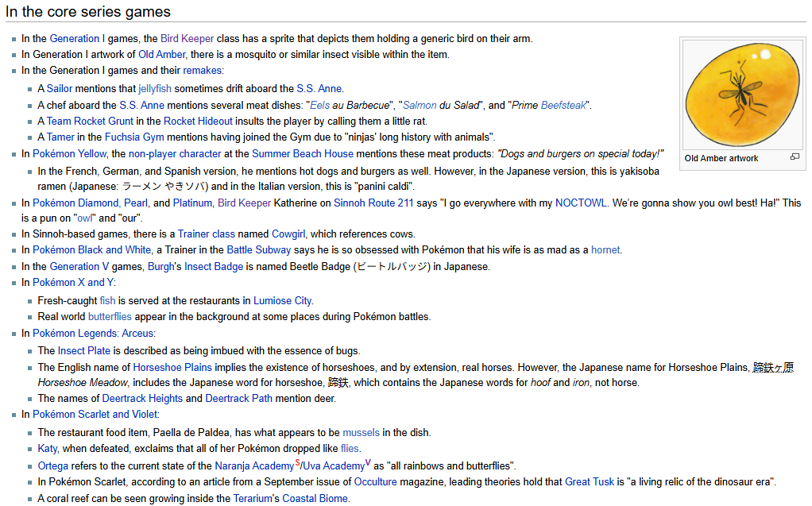Follow Bird Keeper link before Katherine
Image resolution: width=812 pixels, height=506 pixels.
click(244, 203)
